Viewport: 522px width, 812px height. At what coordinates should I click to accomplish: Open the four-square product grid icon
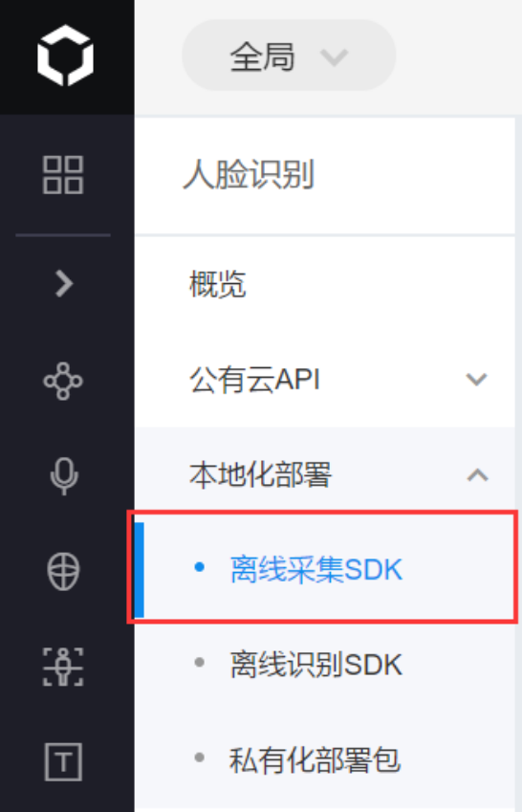[x=63, y=175]
